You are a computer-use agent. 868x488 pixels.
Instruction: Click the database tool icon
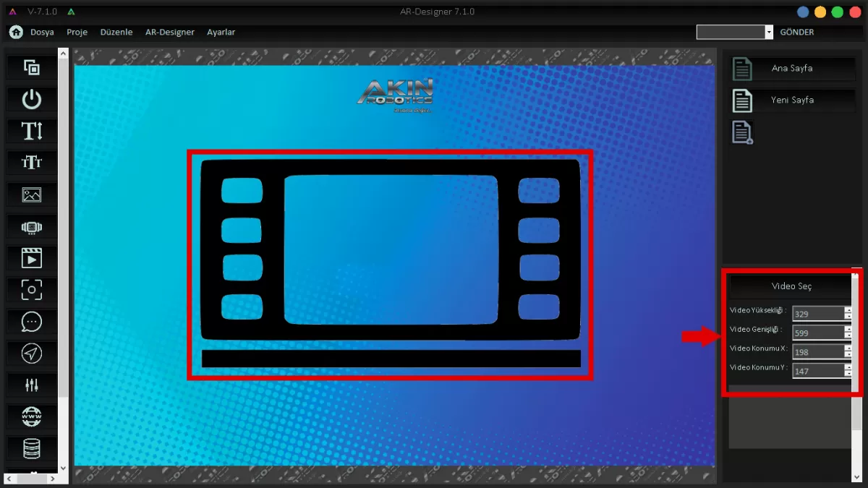[x=32, y=448]
